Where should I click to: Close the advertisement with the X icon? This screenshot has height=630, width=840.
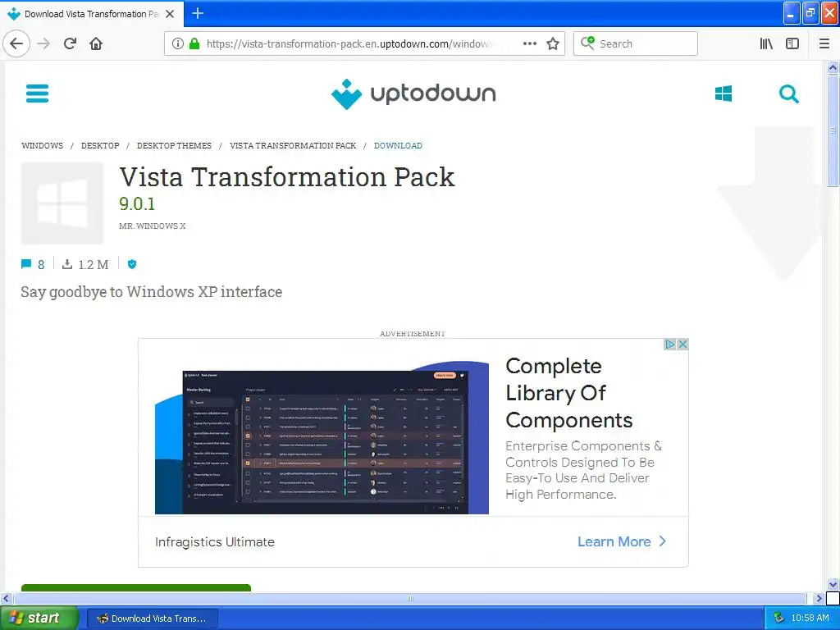[x=682, y=344]
